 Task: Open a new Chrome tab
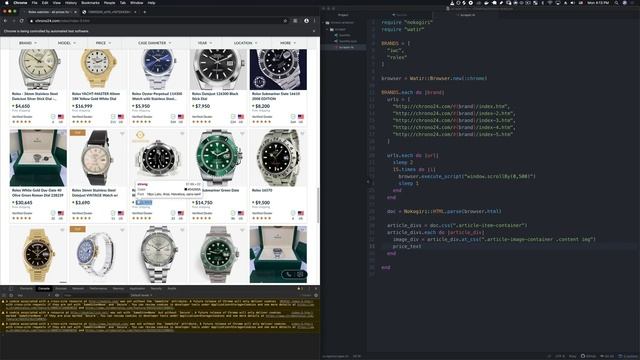(x=144, y=12)
